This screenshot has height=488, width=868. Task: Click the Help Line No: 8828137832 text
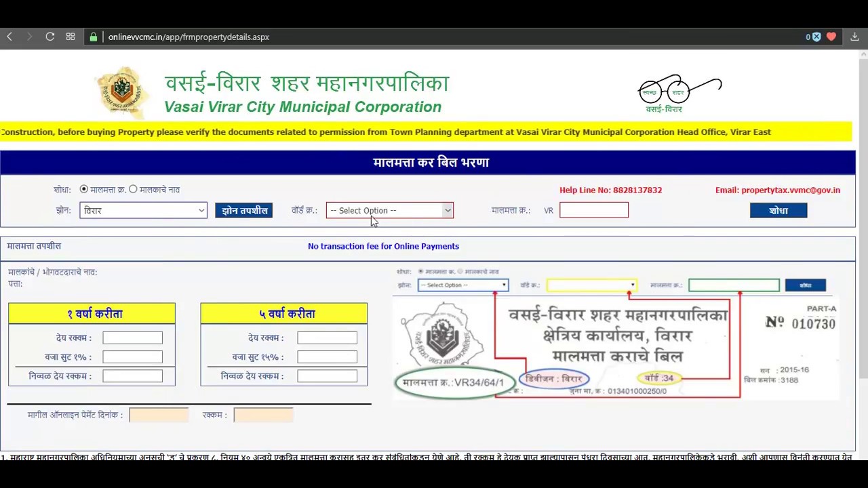(x=610, y=190)
